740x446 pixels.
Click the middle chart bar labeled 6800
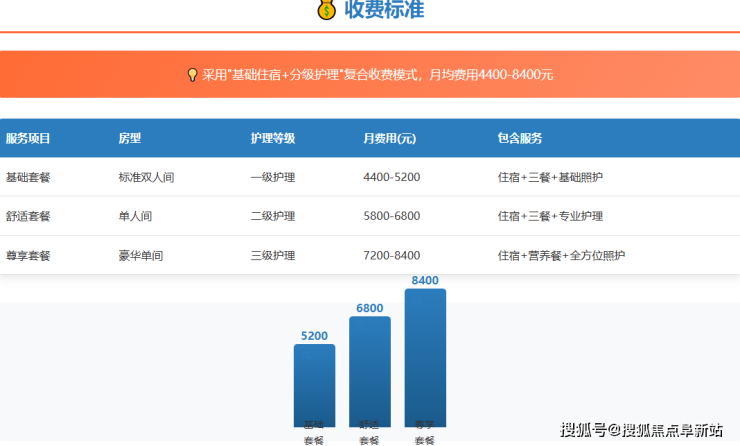(x=369, y=371)
